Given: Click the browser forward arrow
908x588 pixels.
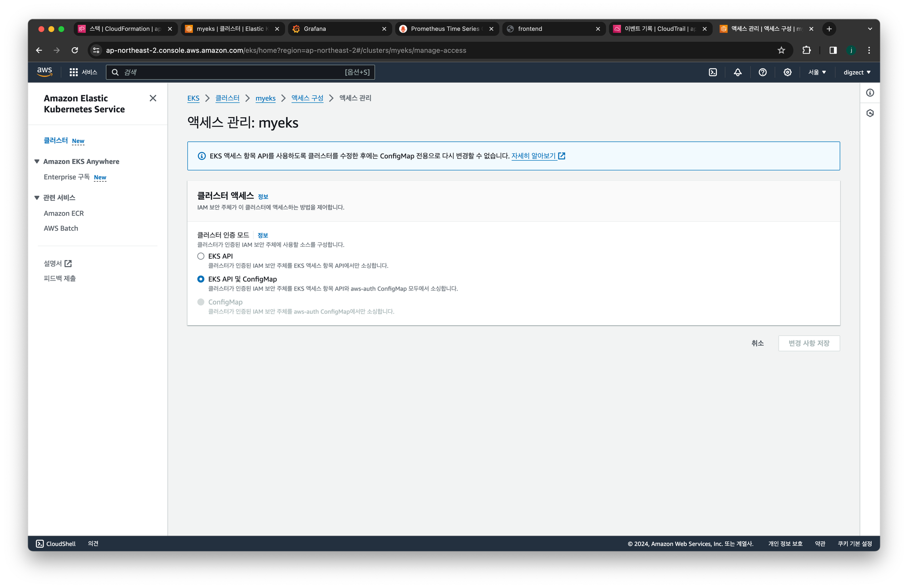Looking at the screenshot, I should 57,50.
